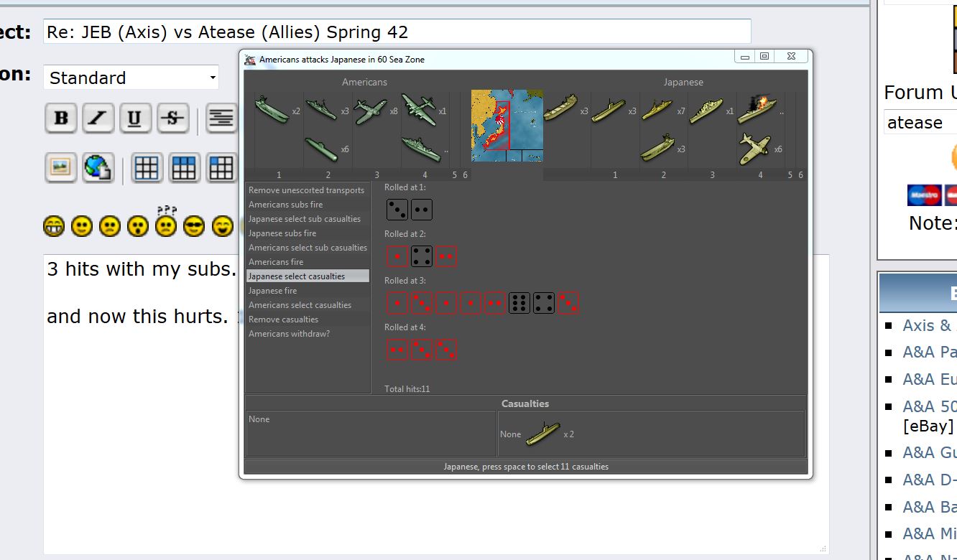Toggle bold formatting in the post editor
The image size is (957, 560).
coord(61,118)
